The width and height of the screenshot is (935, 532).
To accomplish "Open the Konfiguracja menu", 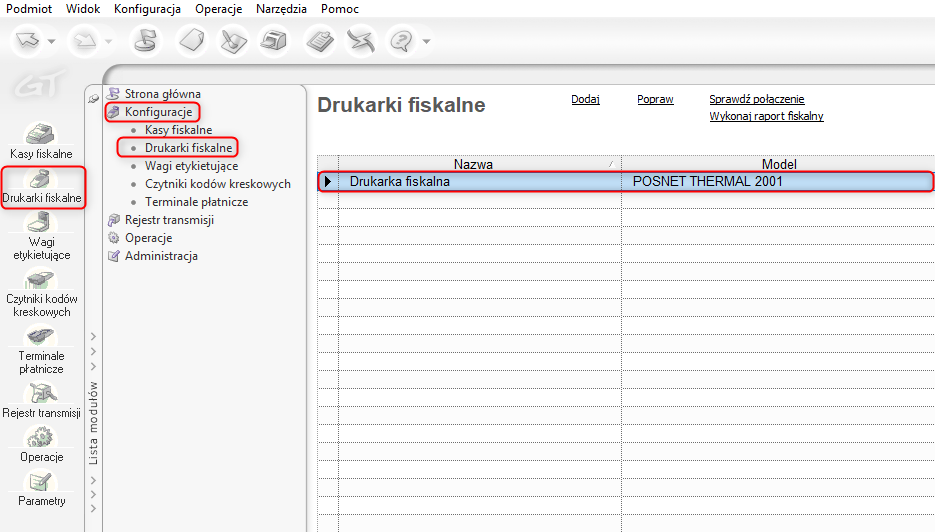I will click(147, 9).
